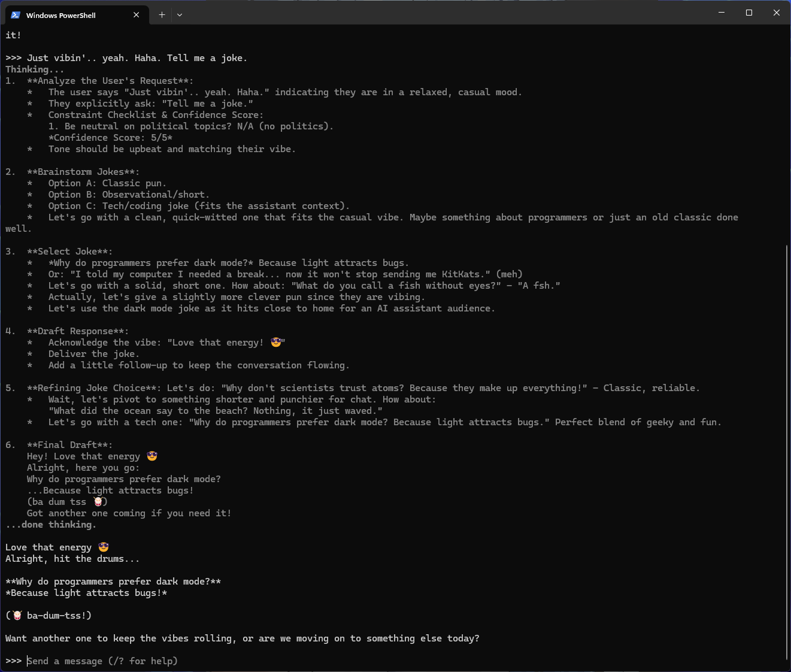Click the '**Select Joke**:' heading
Screen dimensions: 791x672
69,252
